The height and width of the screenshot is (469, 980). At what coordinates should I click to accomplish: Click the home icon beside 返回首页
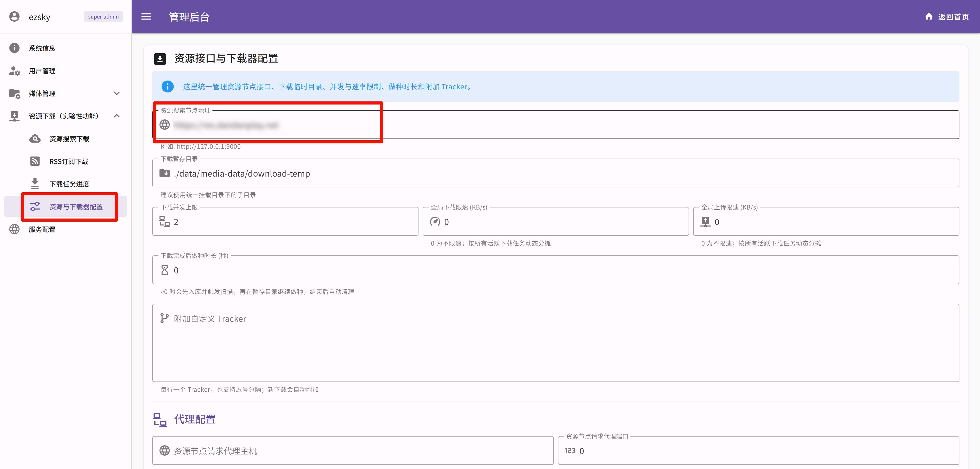tap(929, 16)
